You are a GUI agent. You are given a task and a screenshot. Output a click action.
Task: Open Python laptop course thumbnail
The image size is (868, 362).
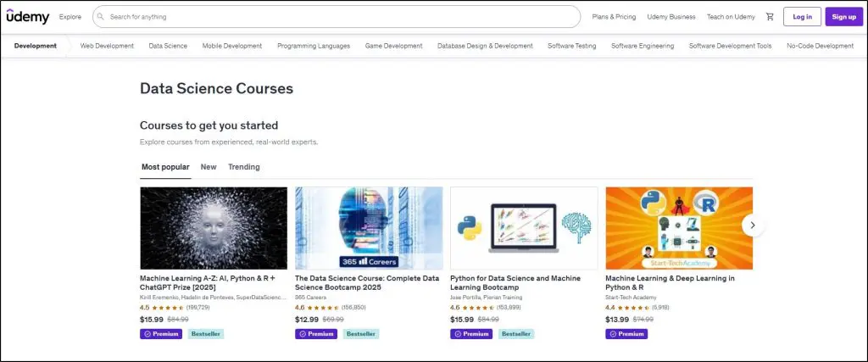pos(524,228)
